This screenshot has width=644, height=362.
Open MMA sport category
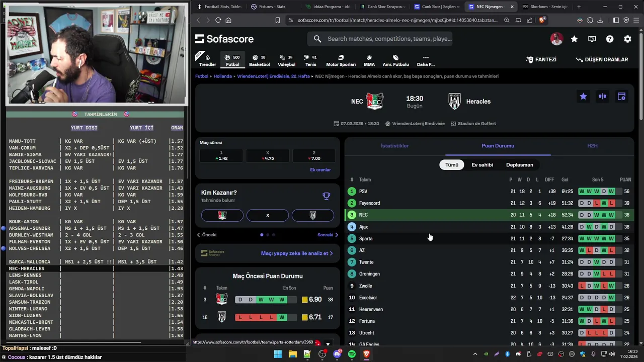(369, 60)
